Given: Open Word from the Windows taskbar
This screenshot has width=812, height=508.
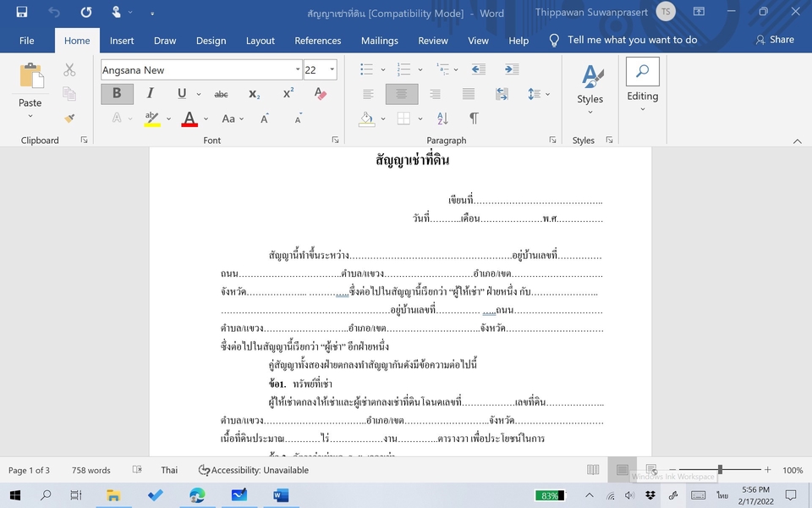Looking at the screenshot, I should (280, 495).
